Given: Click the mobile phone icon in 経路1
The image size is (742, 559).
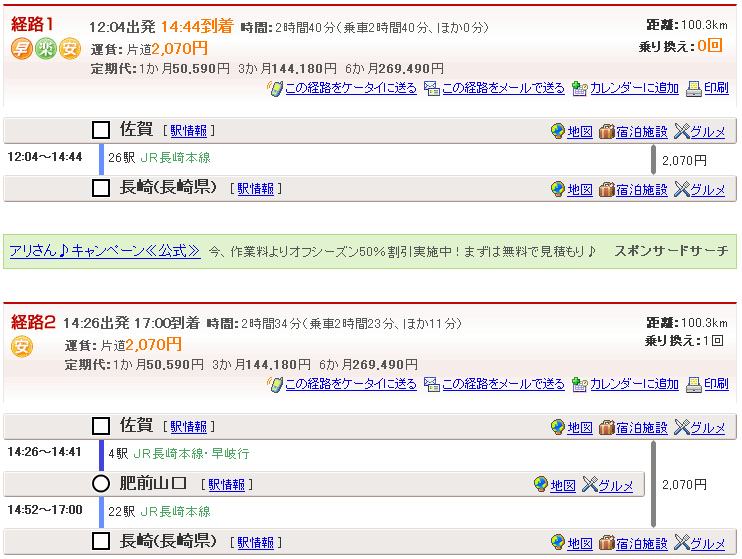Looking at the screenshot, I should coord(275,88).
